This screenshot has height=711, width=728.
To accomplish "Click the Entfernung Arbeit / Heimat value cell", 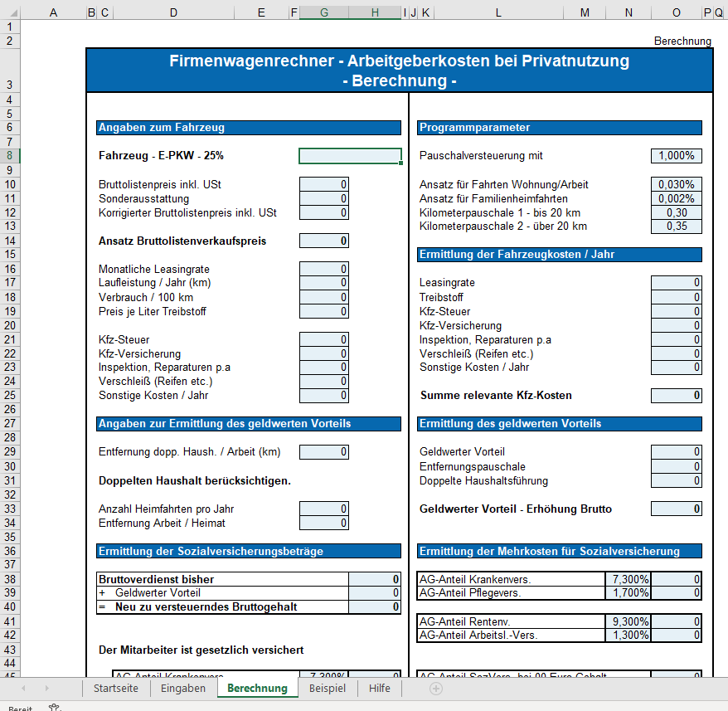I will [324, 523].
